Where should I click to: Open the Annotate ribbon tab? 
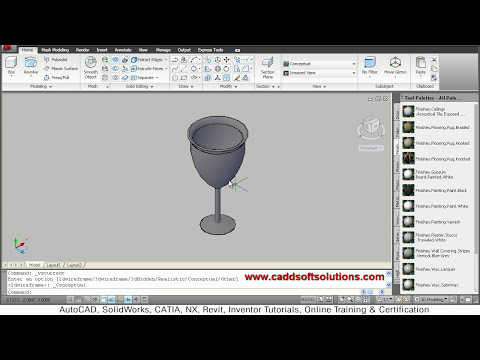(x=123, y=50)
